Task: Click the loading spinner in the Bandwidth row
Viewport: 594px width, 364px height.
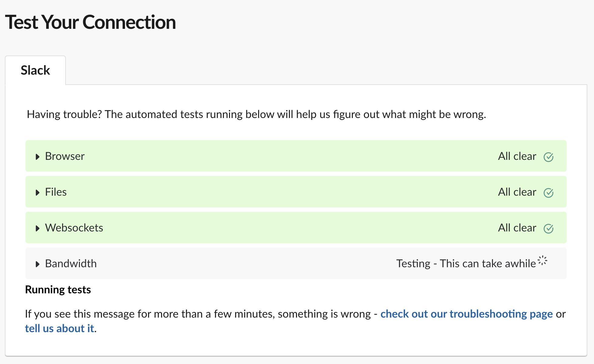Action: pyautogui.click(x=542, y=260)
